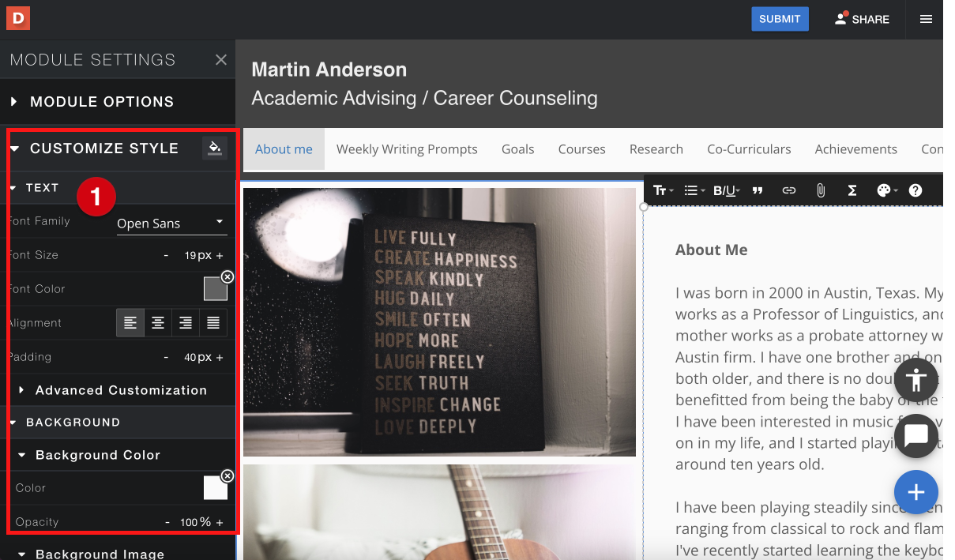
Task: Click the paint bucket fill icon
Action: click(x=215, y=148)
